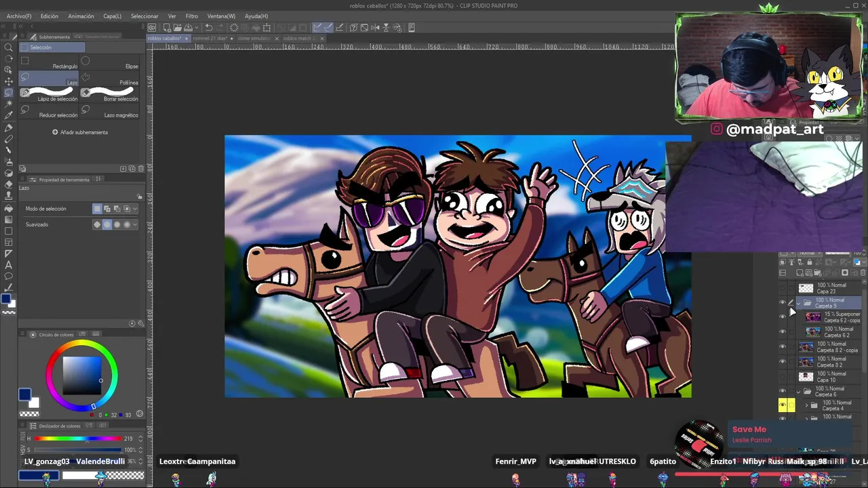Viewport: 868px width, 488px height.
Task: Select the Pencil tool in toolbar
Action: (x=9, y=139)
